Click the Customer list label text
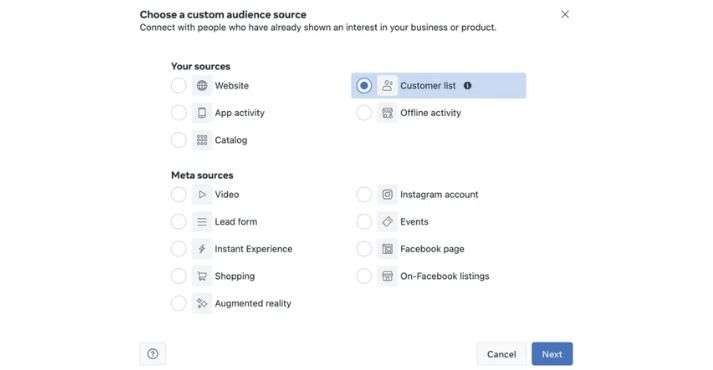Screen dimensions: 713x370 click(428, 85)
